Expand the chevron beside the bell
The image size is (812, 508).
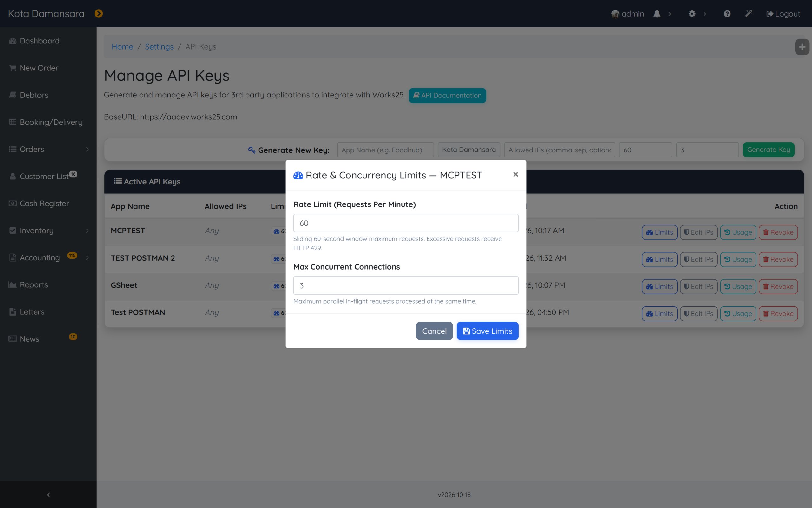pos(669,14)
